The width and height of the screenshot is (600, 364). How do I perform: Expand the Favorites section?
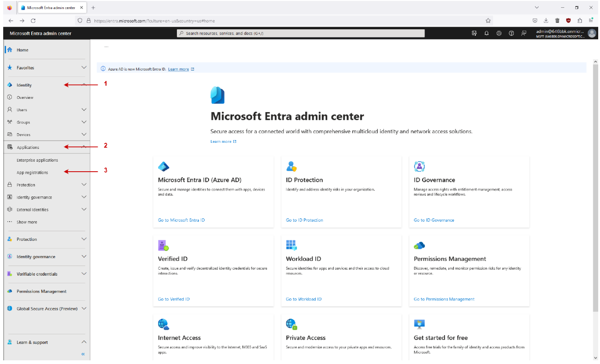pyautogui.click(x=84, y=68)
